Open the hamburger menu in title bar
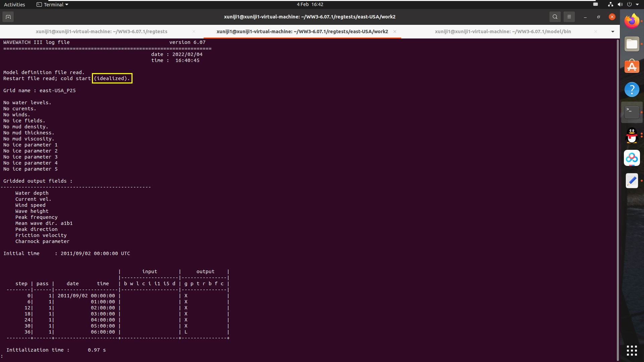Image resolution: width=644 pixels, height=362 pixels. click(x=569, y=17)
